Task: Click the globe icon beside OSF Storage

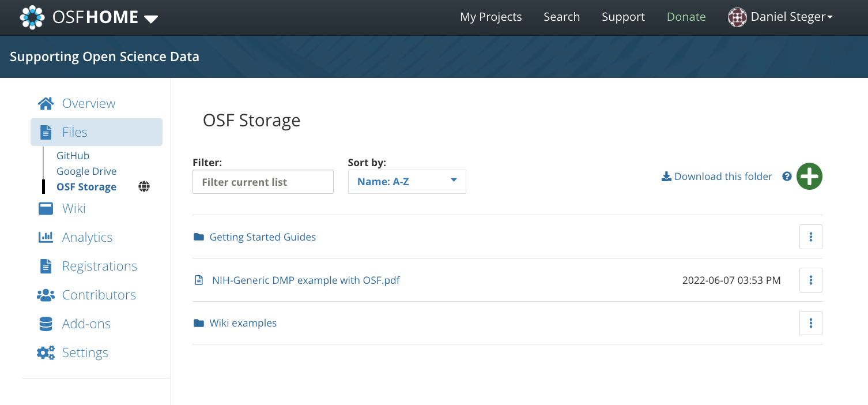Action: pyautogui.click(x=144, y=186)
